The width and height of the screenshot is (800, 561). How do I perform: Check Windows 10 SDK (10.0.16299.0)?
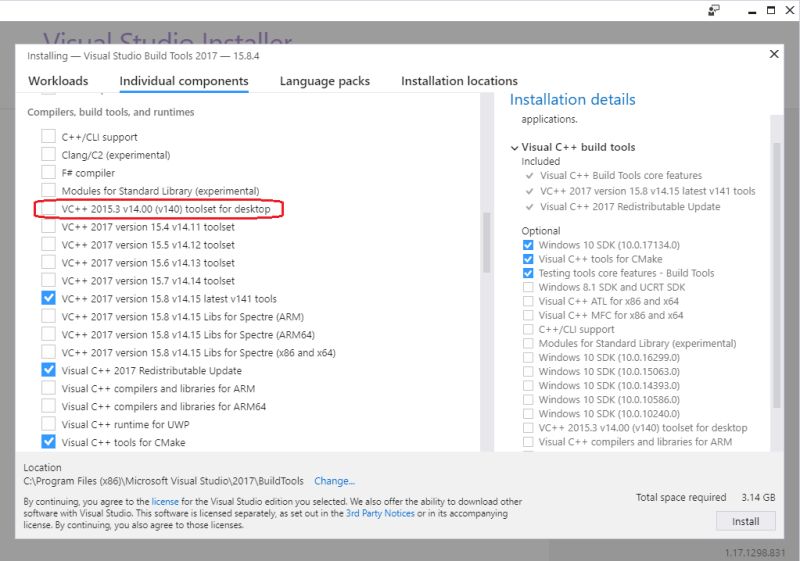tap(528, 358)
